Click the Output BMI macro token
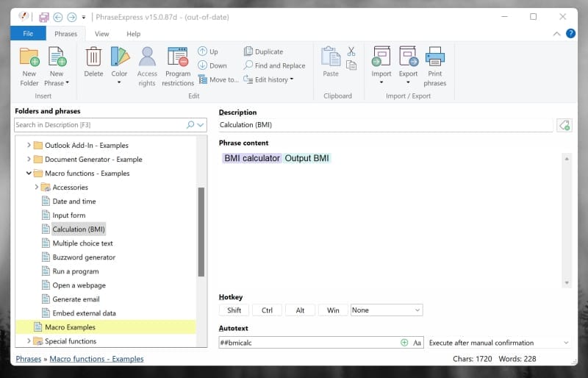This screenshot has width=588, height=378. pos(306,158)
